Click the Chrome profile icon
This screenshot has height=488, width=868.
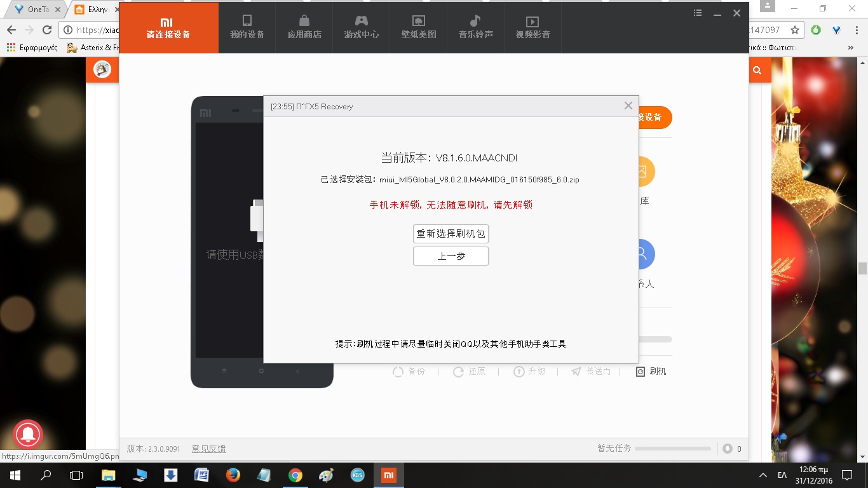pos(767,6)
